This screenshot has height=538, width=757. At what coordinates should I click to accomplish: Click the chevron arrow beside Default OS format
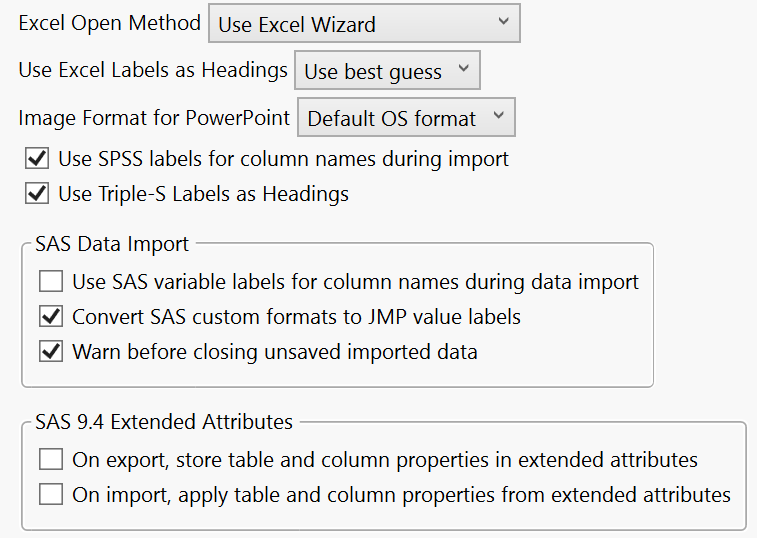(x=497, y=118)
